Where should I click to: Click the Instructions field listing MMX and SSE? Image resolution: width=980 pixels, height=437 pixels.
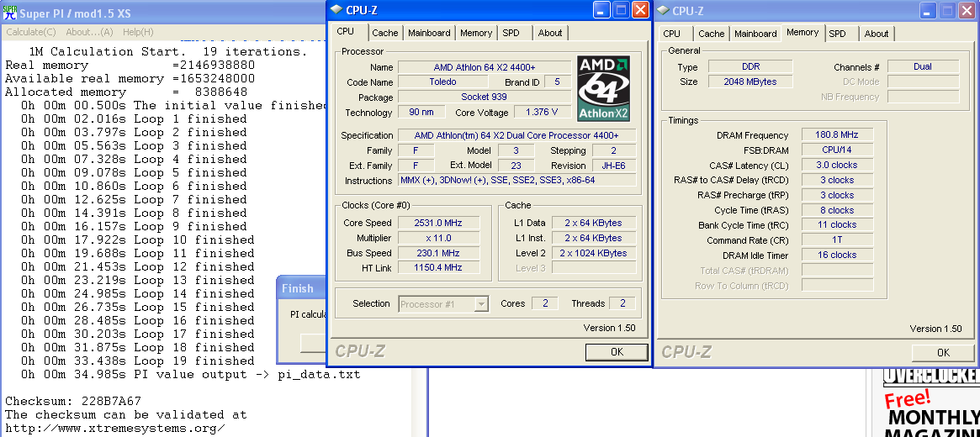516,181
